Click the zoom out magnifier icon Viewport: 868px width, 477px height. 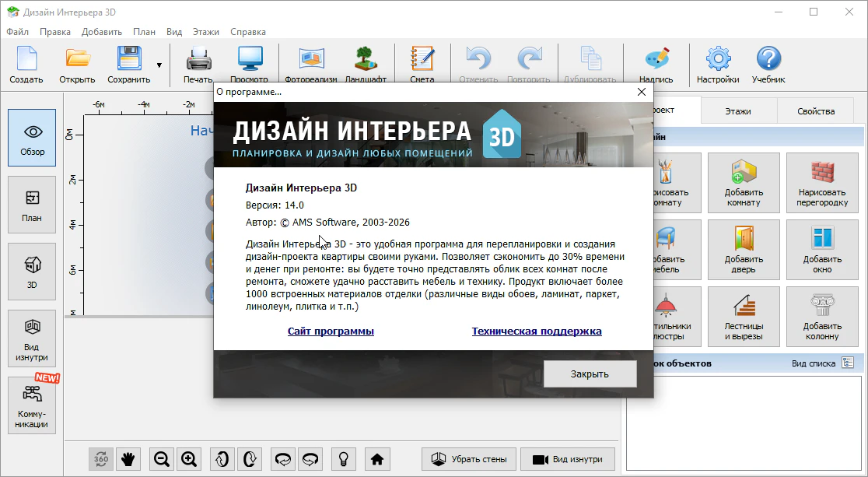pyautogui.click(x=162, y=459)
